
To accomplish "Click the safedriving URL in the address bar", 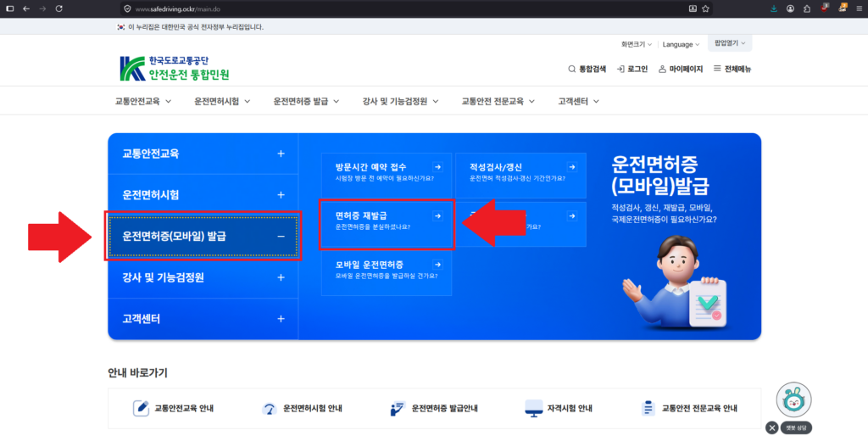I will coord(178,9).
